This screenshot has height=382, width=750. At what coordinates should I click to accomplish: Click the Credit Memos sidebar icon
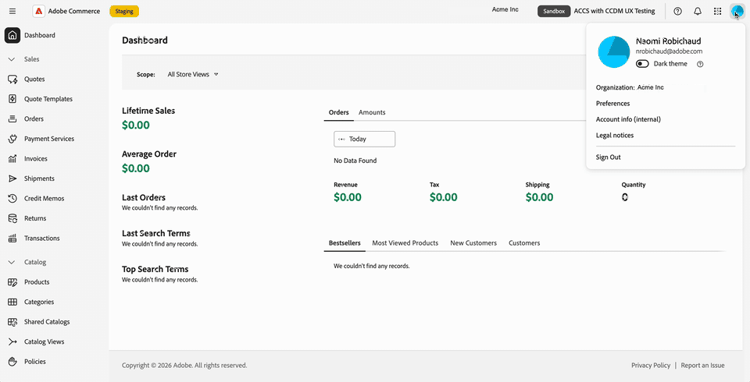click(x=12, y=198)
